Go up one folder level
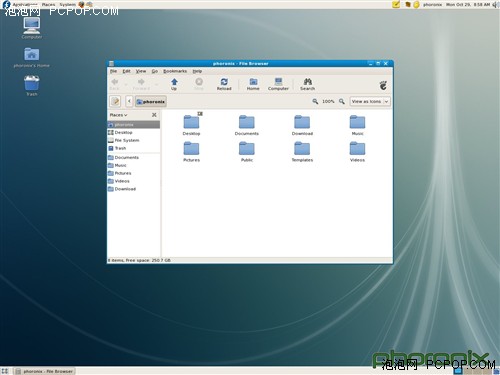Image resolution: width=500 pixels, height=375 pixels. (174, 84)
